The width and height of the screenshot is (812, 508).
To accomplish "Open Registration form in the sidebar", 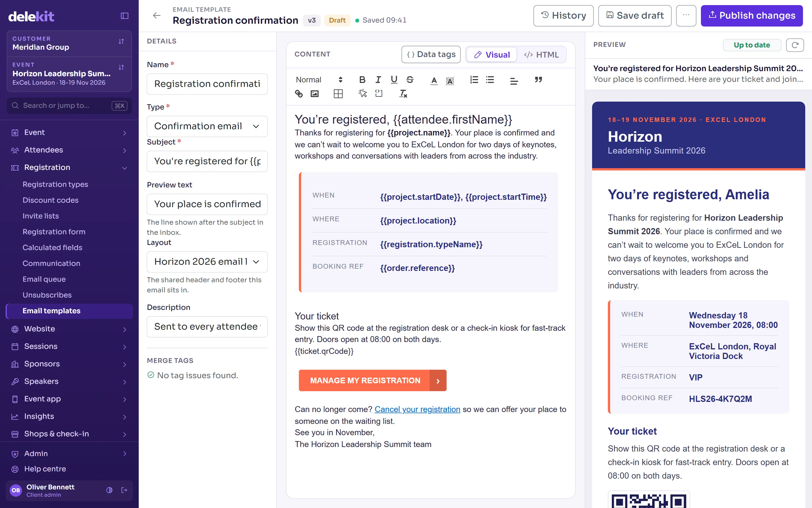I will coord(54,232).
